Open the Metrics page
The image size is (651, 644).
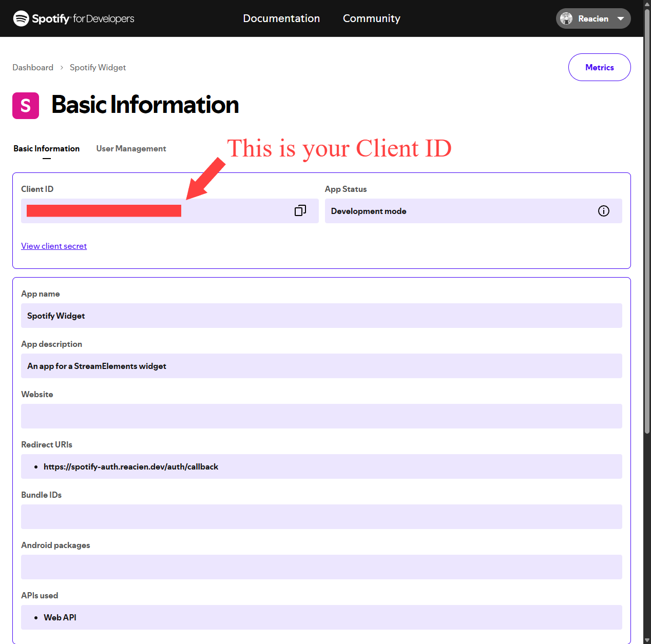coord(599,67)
